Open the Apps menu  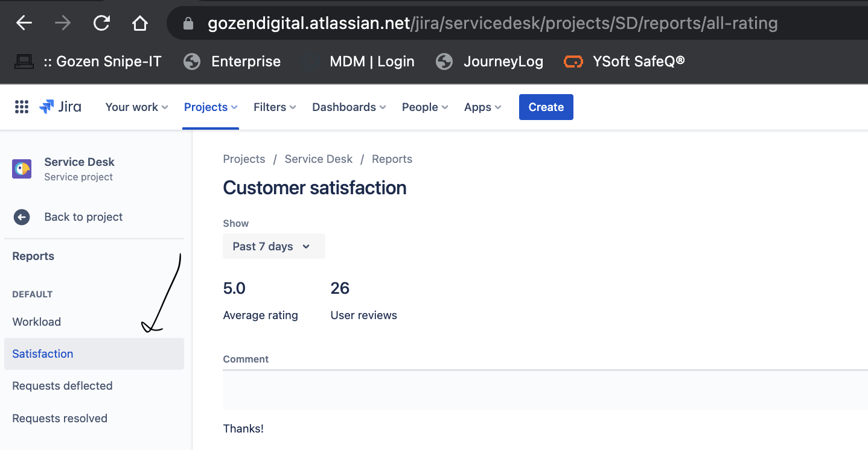tap(482, 107)
